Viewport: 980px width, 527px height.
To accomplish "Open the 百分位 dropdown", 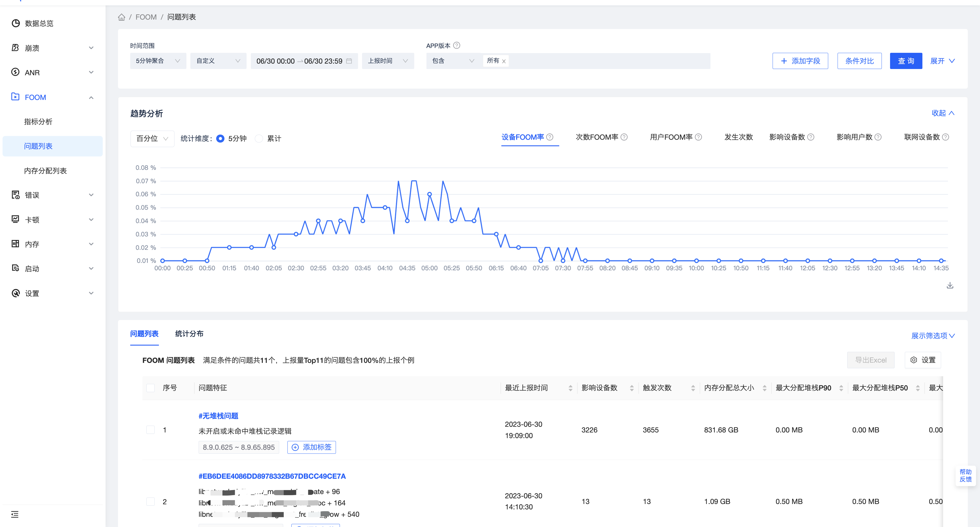I will coord(152,139).
